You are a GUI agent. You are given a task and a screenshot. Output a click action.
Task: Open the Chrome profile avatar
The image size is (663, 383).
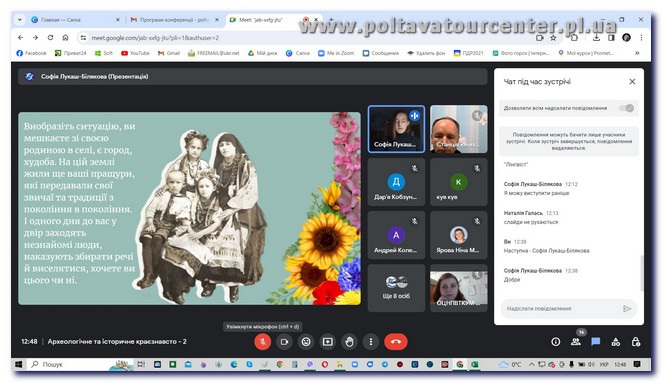pyautogui.click(x=627, y=38)
